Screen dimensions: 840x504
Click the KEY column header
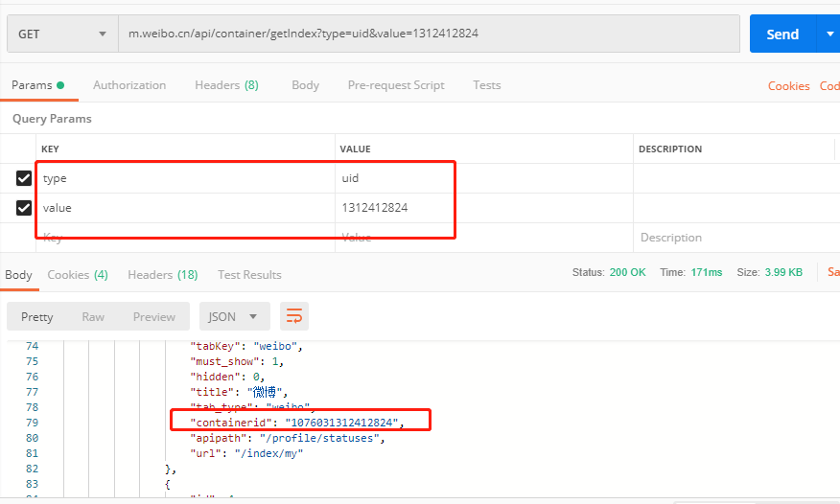[x=50, y=149]
